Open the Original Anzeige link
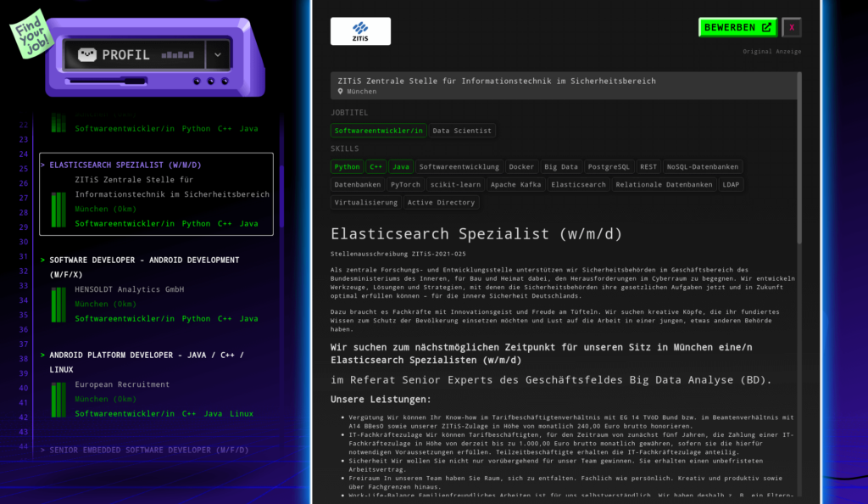Viewport: 868px width, 504px height. 771,52
